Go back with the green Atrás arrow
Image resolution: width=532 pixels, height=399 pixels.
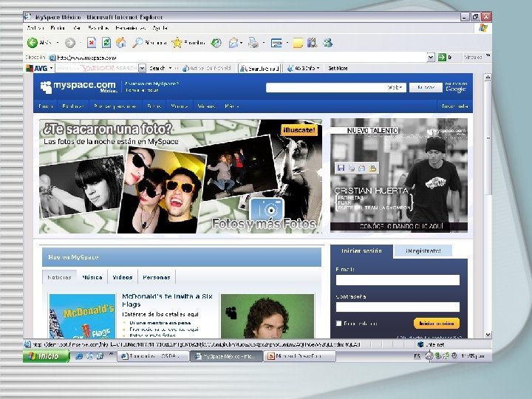(x=33, y=43)
